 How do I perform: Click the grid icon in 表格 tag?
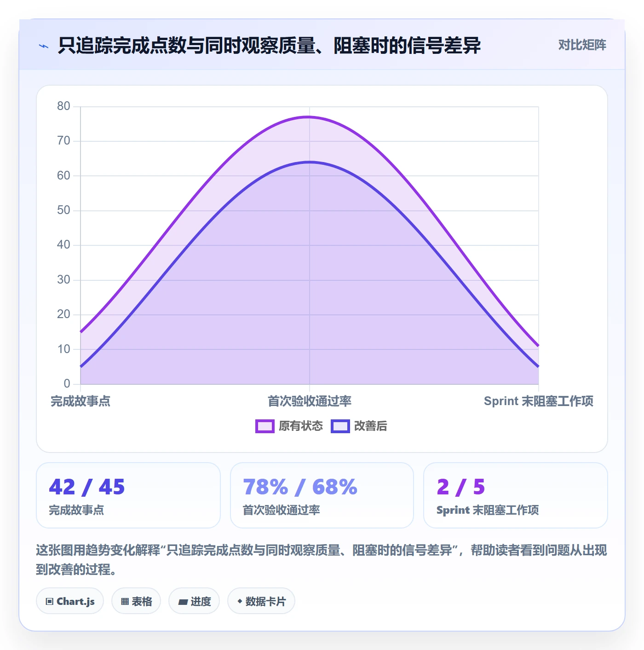125,602
